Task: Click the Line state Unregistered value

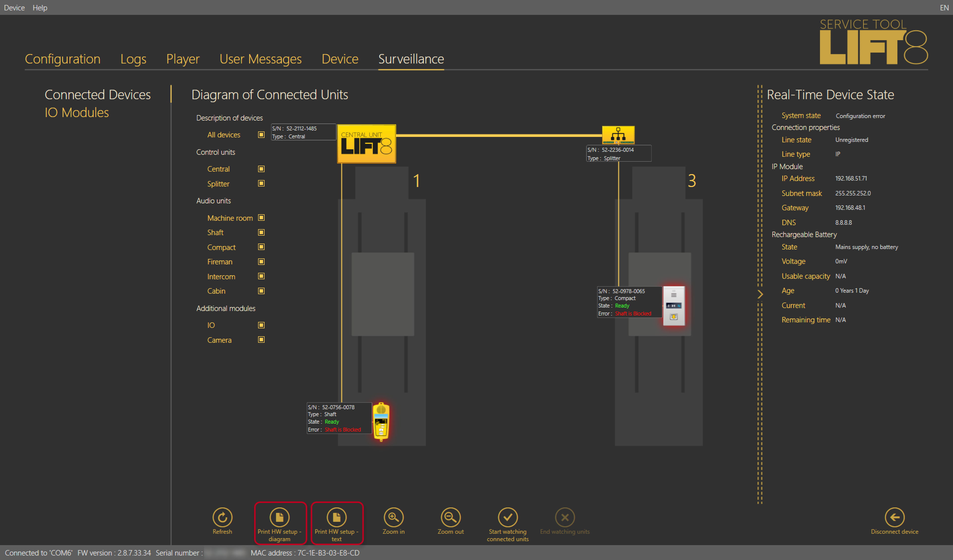Action: (x=852, y=140)
